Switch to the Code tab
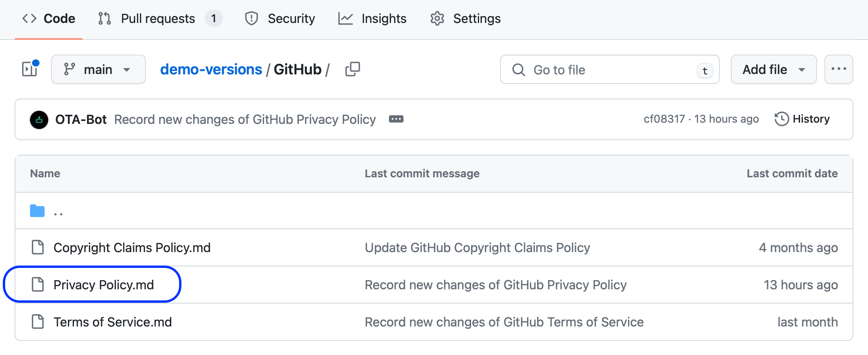868x355 pixels. pos(48,18)
